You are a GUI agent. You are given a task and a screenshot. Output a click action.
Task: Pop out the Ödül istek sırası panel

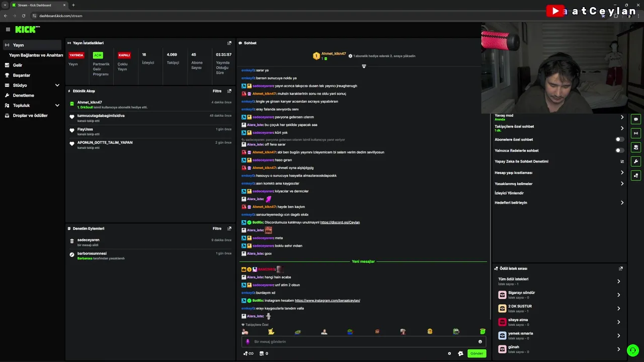621,268
